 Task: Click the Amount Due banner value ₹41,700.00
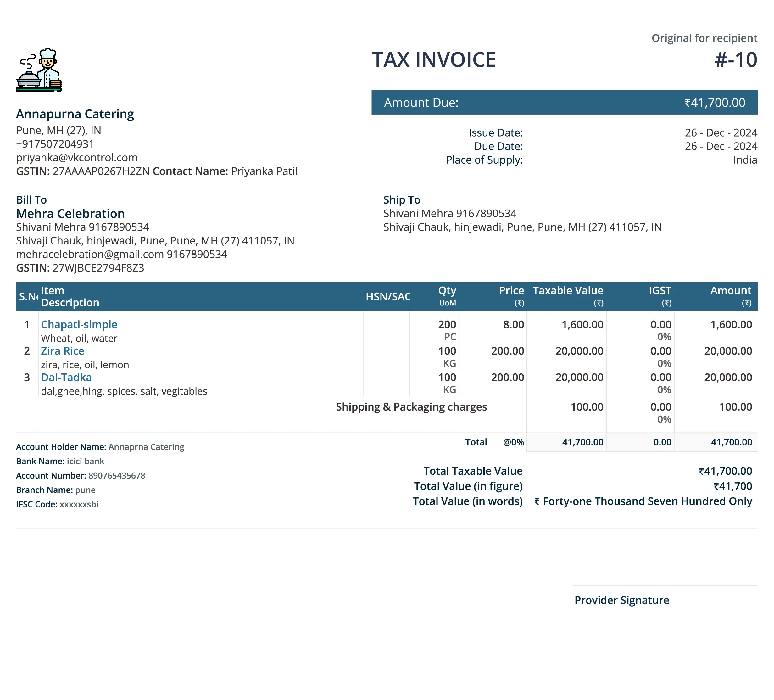[715, 103]
